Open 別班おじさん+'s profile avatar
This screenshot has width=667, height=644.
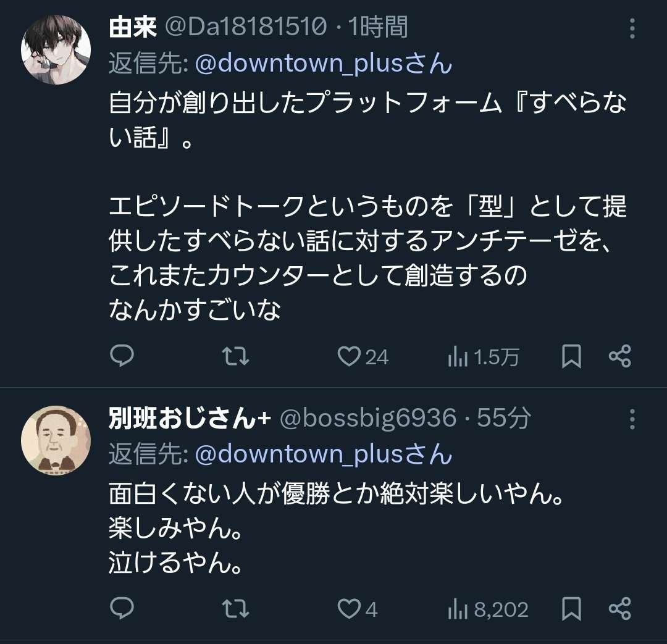tap(56, 441)
